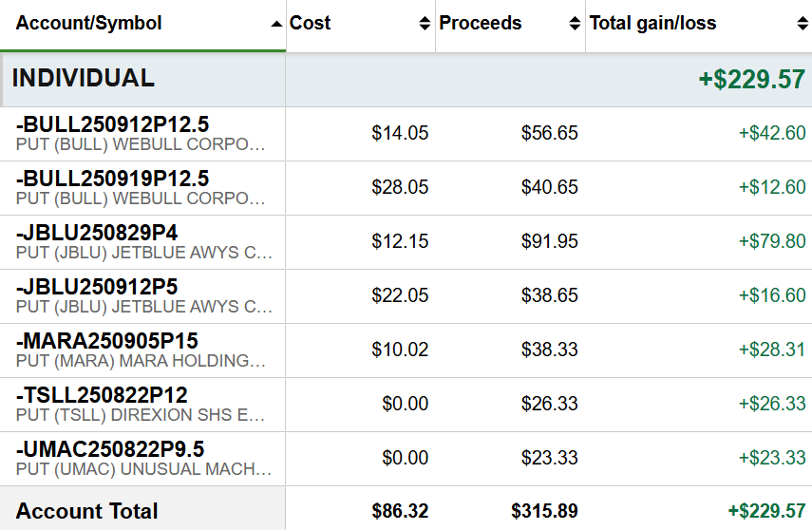
Task: Click the $23.33 proceeds cell
Action: tap(550, 458)
